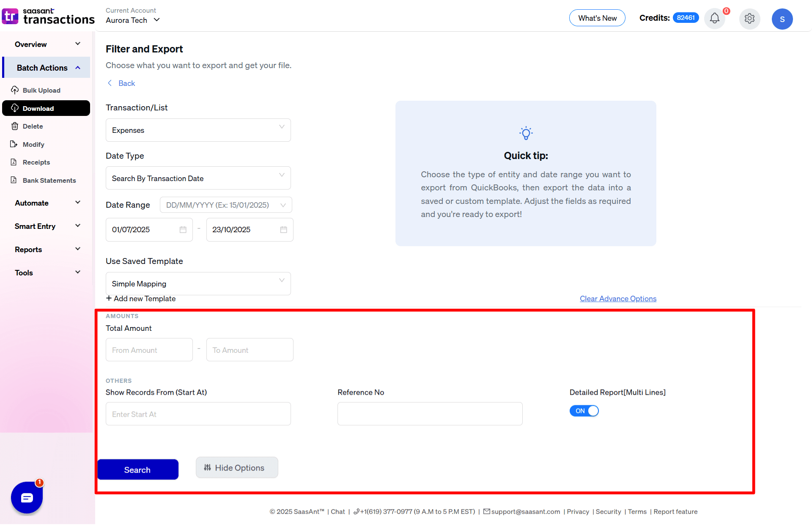
Task: Open the notifications bell icon
Action: click(x=715, y=19)
